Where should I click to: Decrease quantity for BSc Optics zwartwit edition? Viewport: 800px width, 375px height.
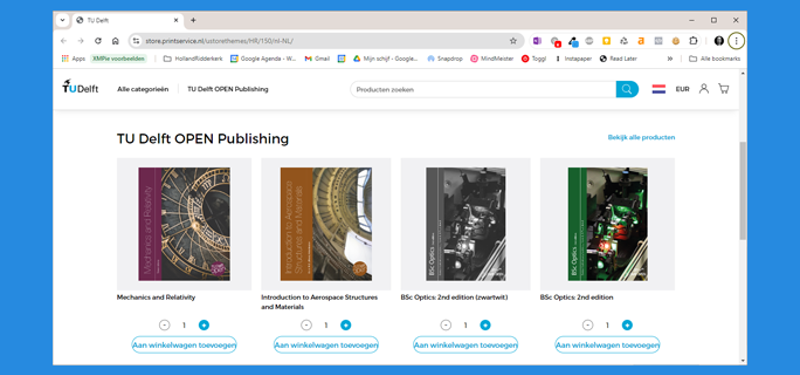(x=446, y=325)
